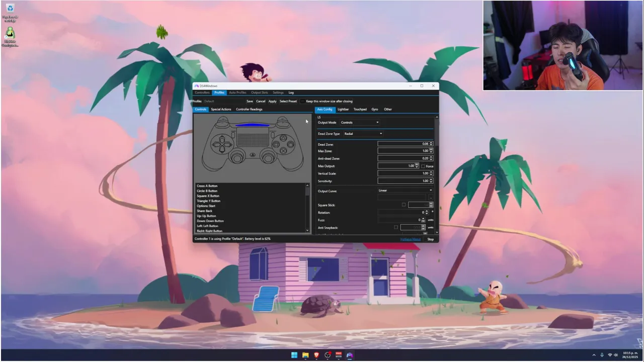
Task: Click the Windows Start button on the taskbar
Action: pyautogui.click(x=294, y=355)
